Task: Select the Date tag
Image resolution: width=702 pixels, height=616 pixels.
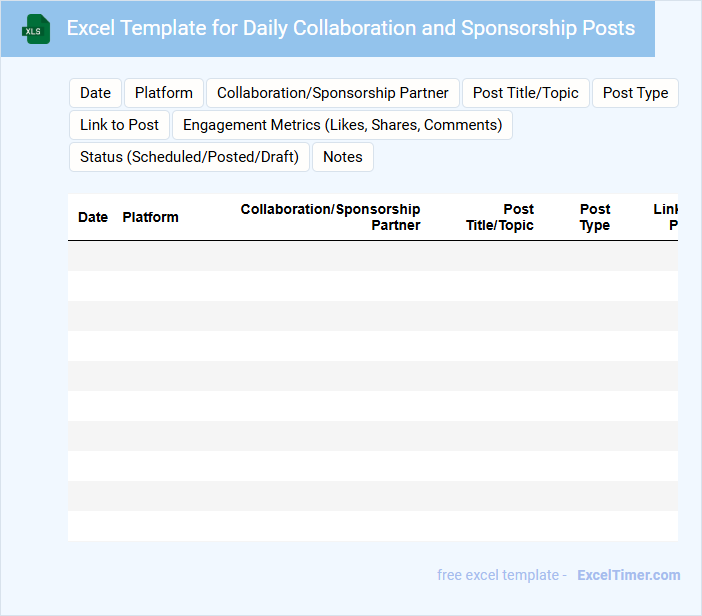Action: [x=95, y=93]
